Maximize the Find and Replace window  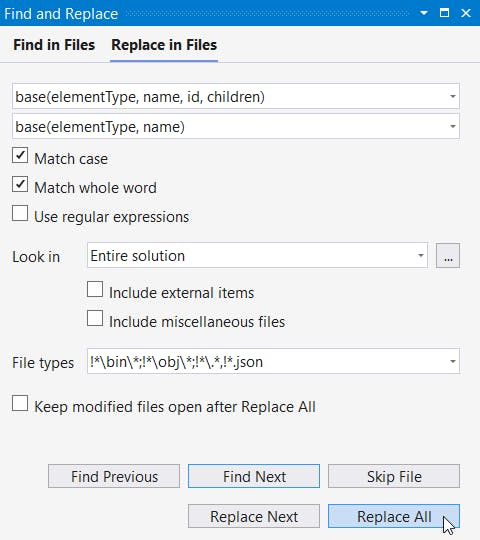tap(445, 13)
